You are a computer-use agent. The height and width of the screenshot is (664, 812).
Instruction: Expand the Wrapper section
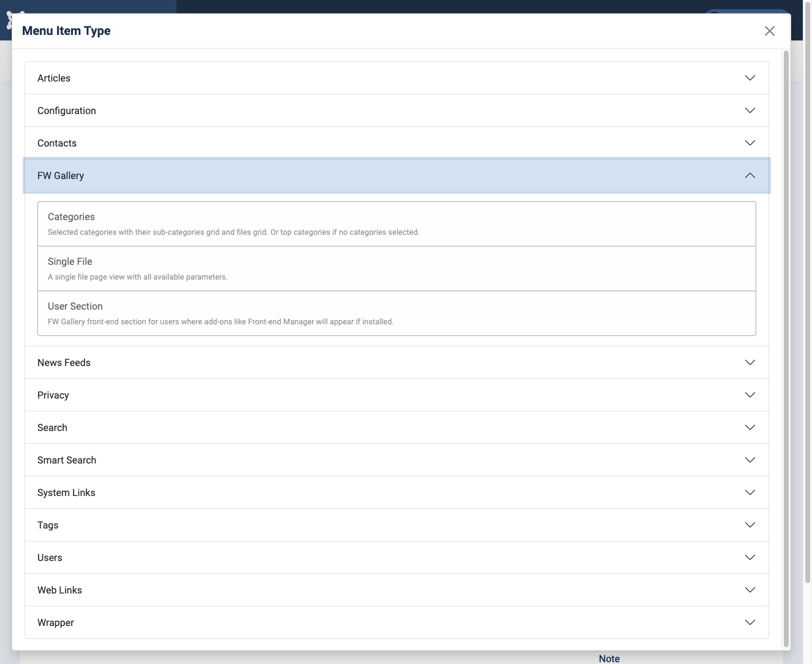396,622
